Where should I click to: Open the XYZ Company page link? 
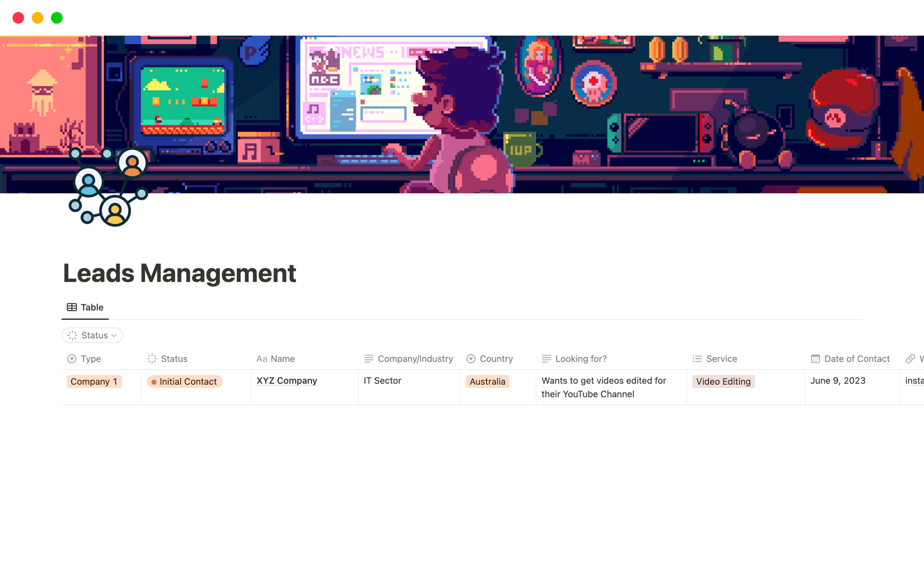(287, 381)
